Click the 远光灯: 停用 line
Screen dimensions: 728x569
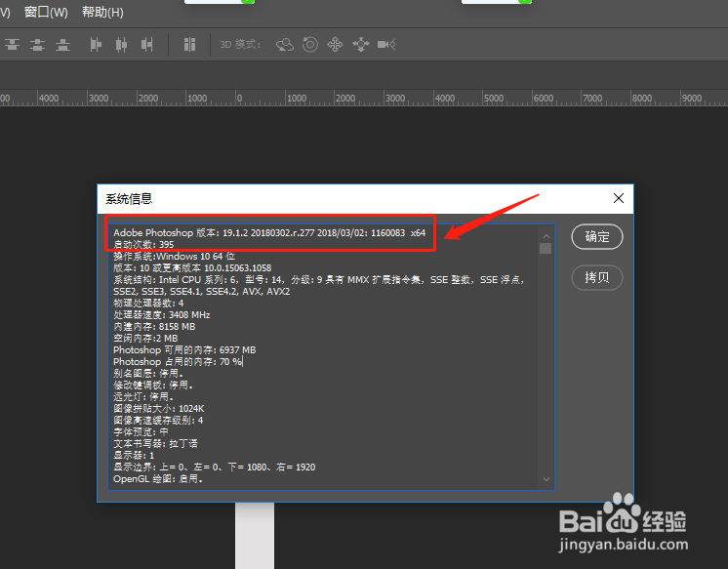(x=143, y=396)
